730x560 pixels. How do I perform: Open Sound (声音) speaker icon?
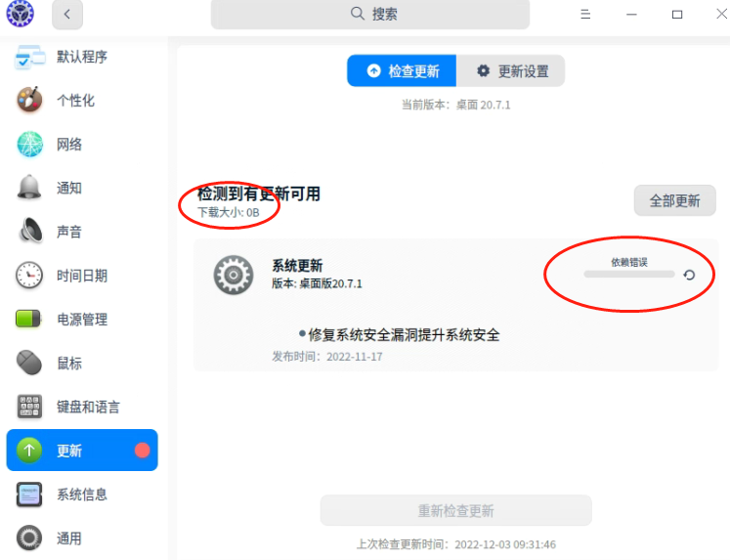[x=30, y=231]
